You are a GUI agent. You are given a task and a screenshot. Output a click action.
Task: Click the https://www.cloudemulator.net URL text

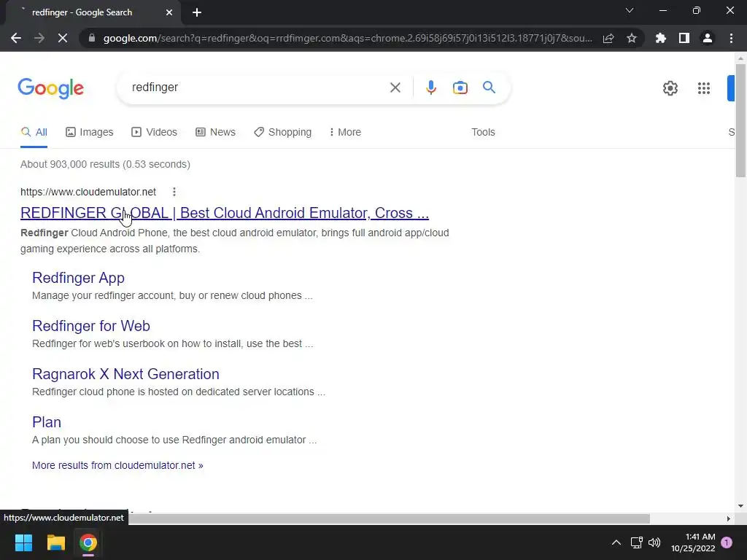coord(88,192)
